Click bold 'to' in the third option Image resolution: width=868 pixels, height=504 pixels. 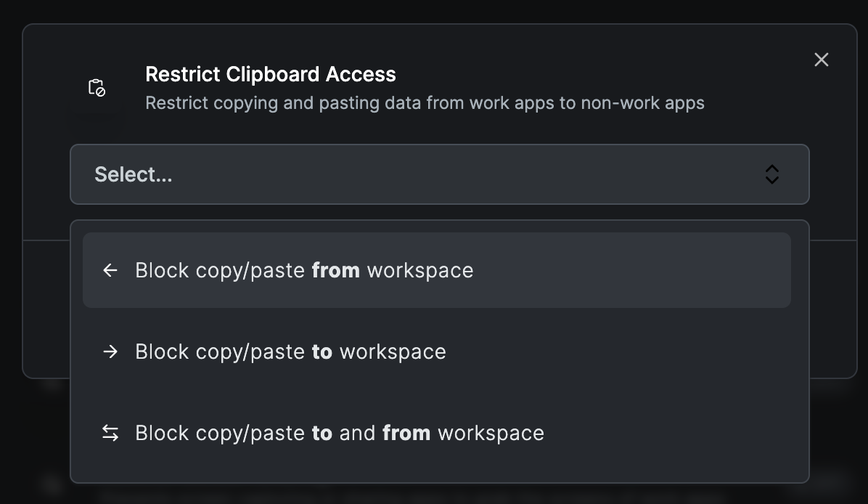[322, 433]
